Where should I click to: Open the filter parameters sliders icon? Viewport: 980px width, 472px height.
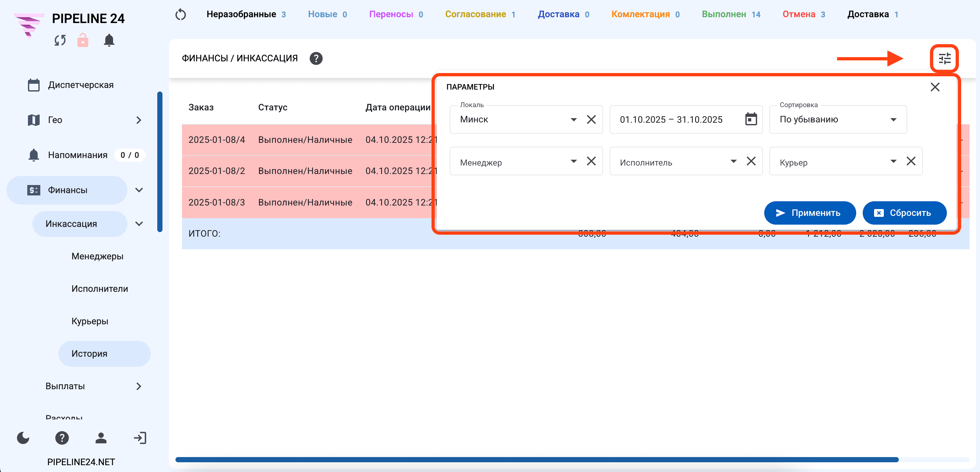[x=944, y=58]
